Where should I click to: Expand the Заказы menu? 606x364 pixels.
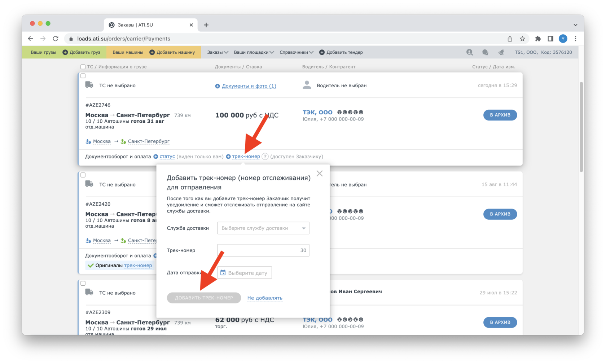pyautogui.click(x=218, y=52)
